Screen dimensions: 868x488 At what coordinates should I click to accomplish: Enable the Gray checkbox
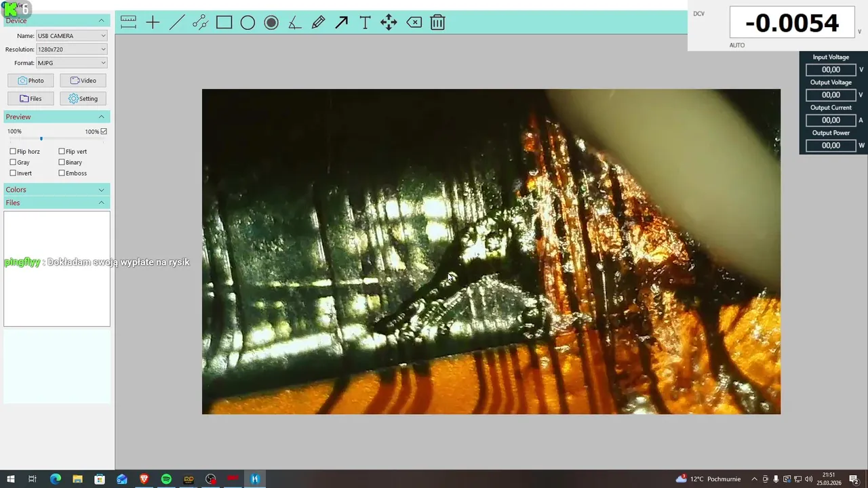coord(13,163)
